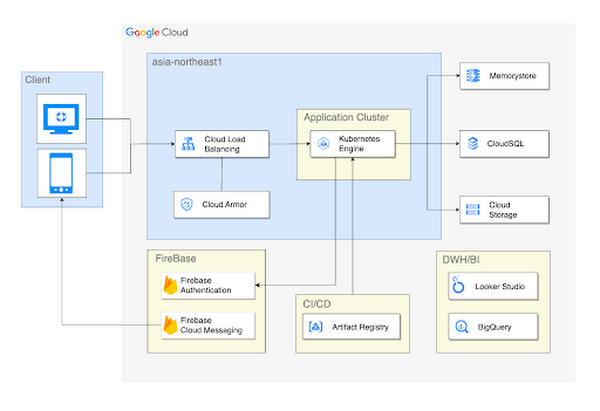Click the CloudSQL label text
This screenshot has width=600, height=411.
pos(505,144)
